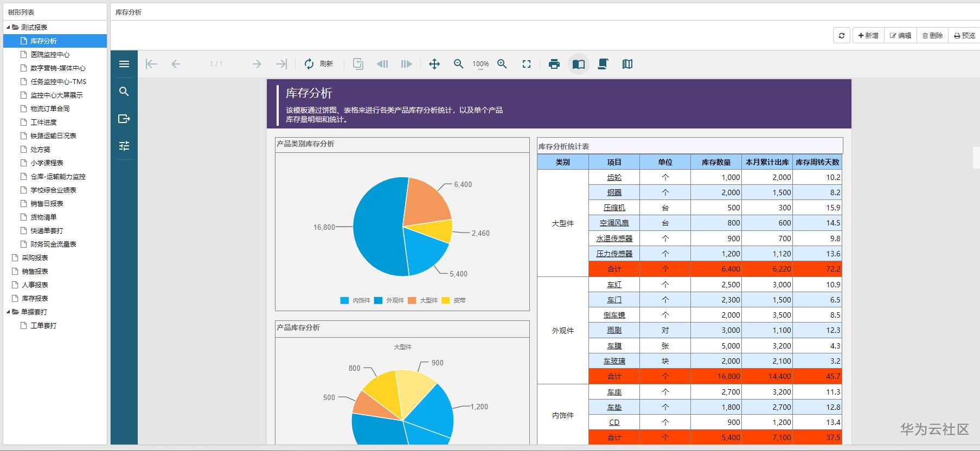The height and width of the screenshot is (451, 980).
Task: Click the history back icon
Action: pyautogui.click(x=382, y=64)
